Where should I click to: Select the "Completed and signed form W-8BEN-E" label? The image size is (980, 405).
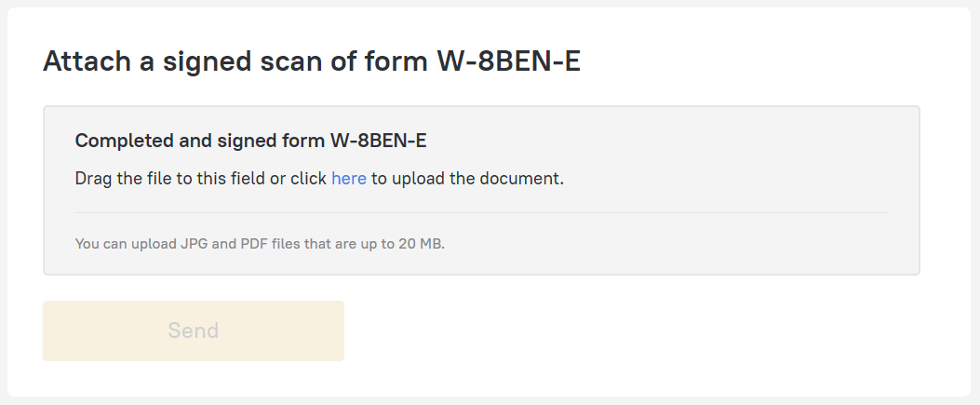point(250,141)
